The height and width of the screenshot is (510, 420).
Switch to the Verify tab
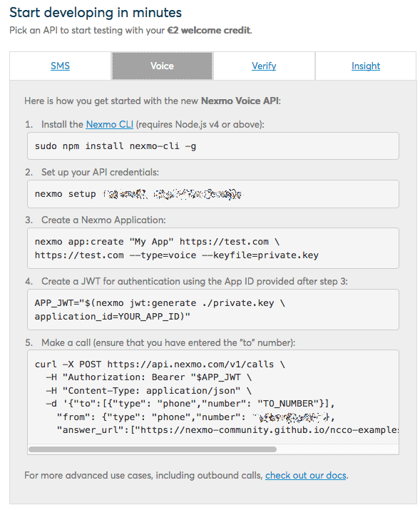[264, 66]
